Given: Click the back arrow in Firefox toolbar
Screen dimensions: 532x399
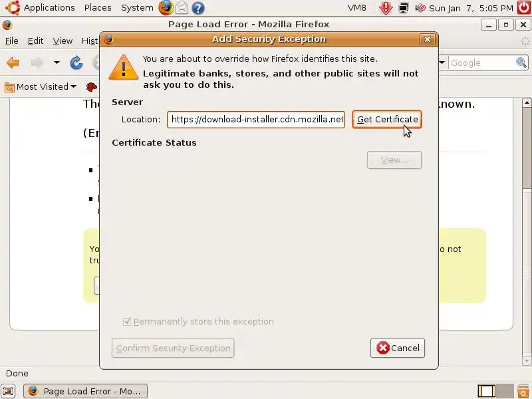Looking at the screenshot, I should pyautogui.click(x=13, y=63).
